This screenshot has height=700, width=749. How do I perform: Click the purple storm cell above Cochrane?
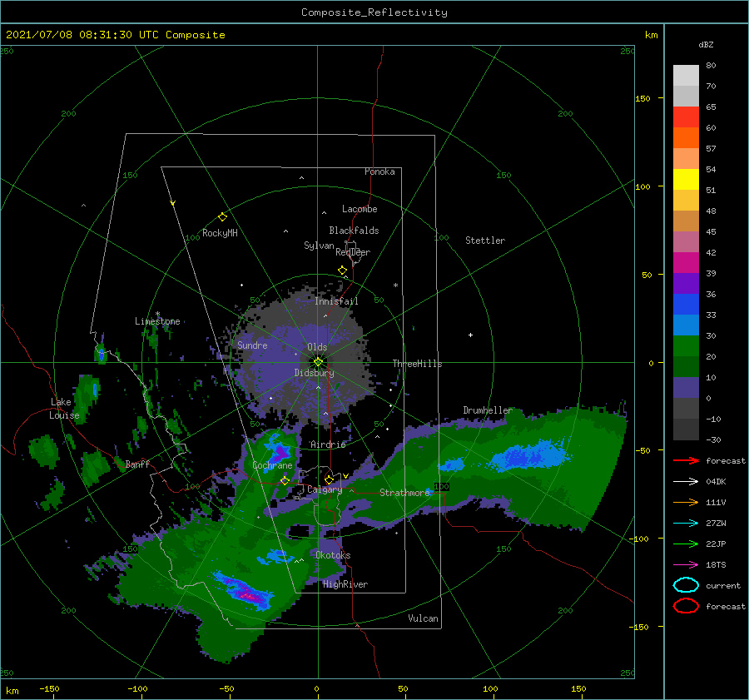(278, 451)
